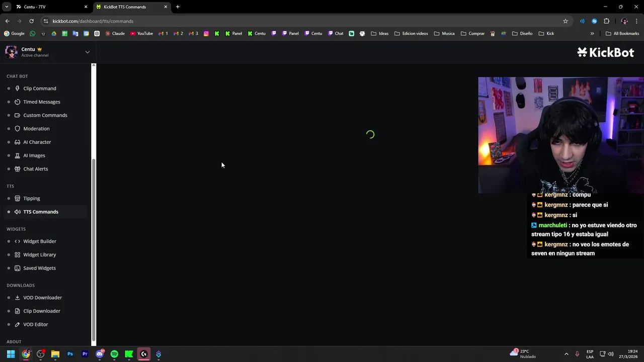The image size is (644, 362).
Task: Open Premiere Pro from the taskbar
Action: [85, 354]
